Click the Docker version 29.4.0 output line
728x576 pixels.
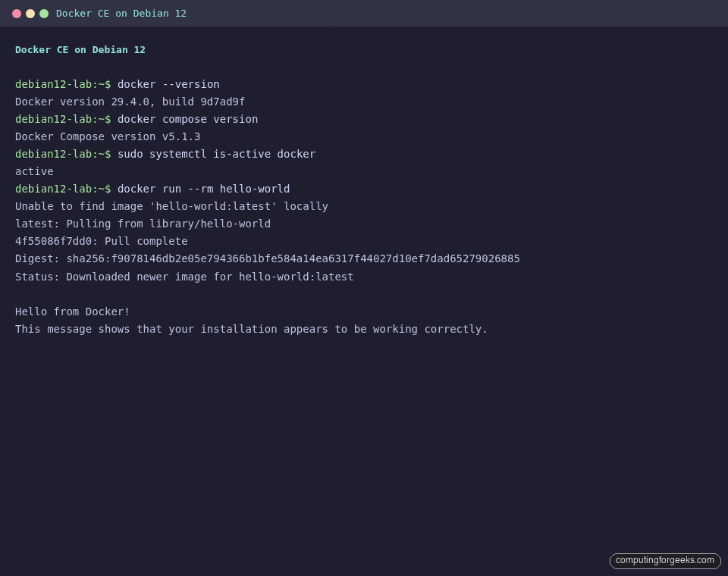[x=130, y=102]
